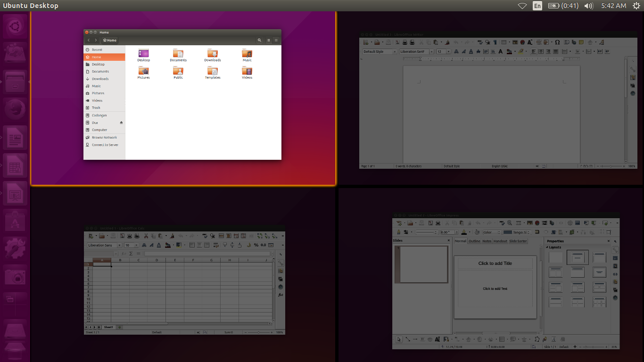644x362 pixels.
Task: Toggle left alignment in Writer
Action: point(534,51)
